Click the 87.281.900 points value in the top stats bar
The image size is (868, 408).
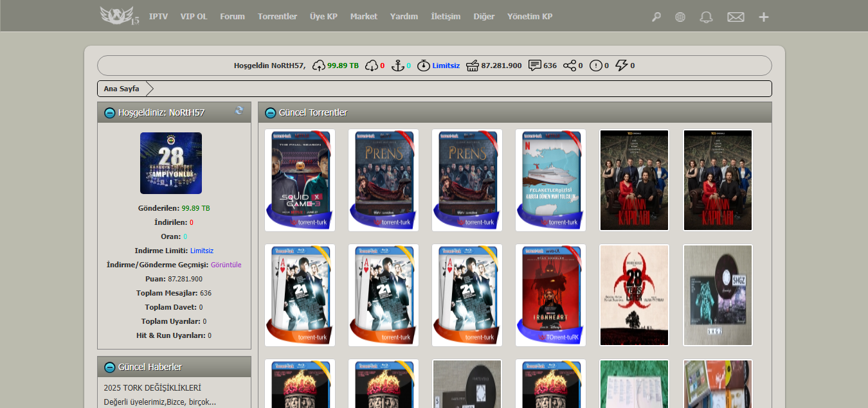coord(502,66)
